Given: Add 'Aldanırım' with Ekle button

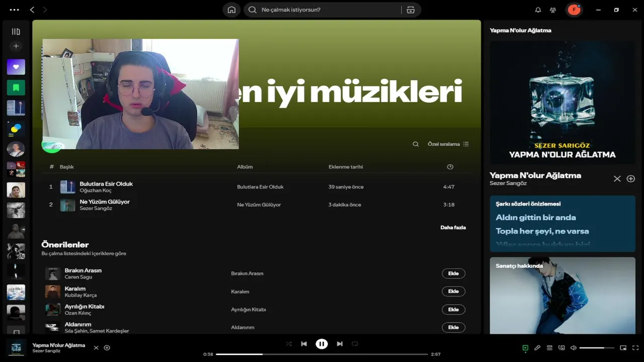Looking at the screenshot, I should [453, 327].
